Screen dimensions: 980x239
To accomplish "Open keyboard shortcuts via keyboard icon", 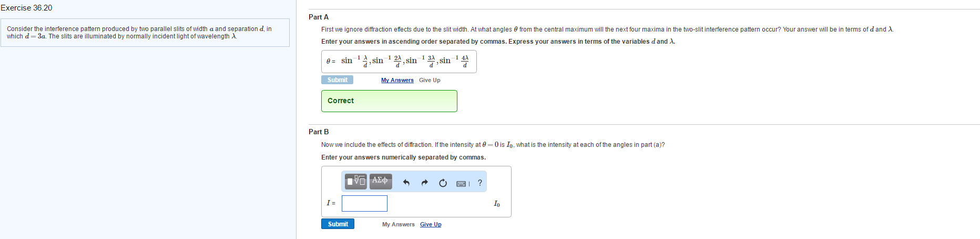I will 462,183.
